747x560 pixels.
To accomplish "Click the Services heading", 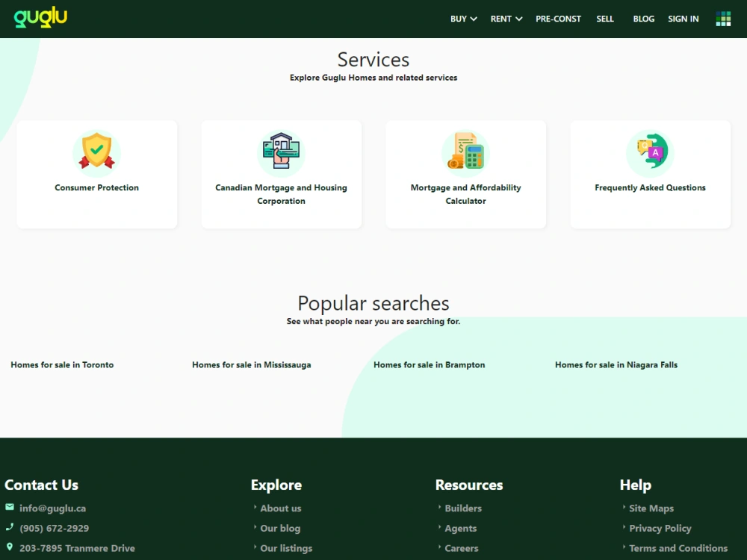I will point(373,60).
